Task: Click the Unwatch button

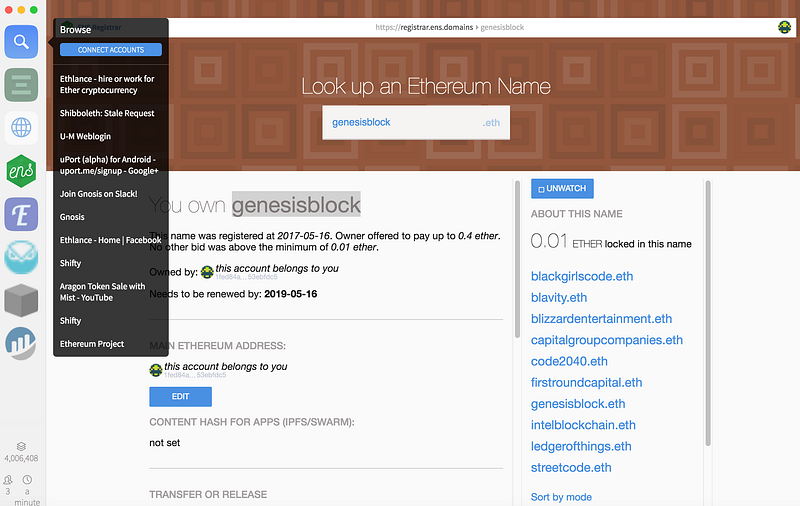Action: point(562,188)
